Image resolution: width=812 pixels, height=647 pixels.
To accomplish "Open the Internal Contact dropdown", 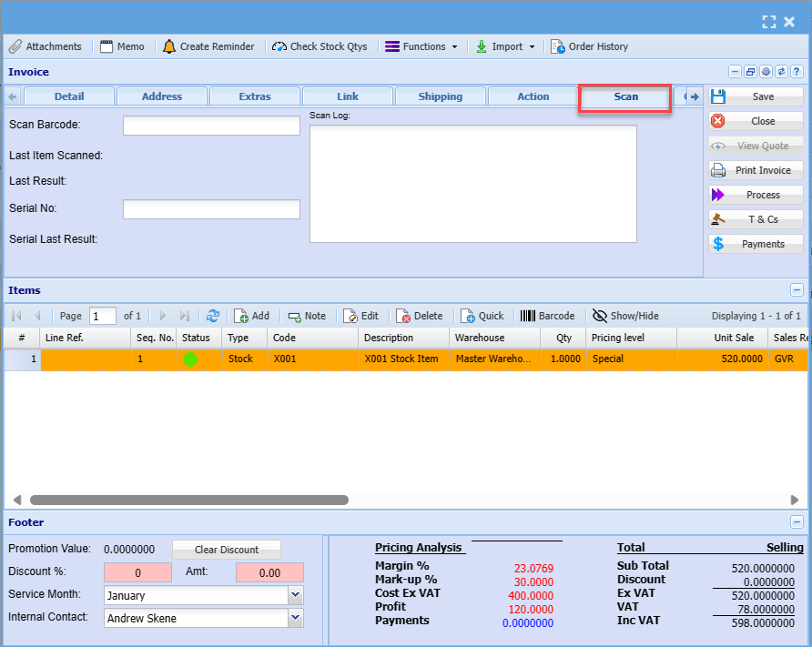I will pos(295,618).
